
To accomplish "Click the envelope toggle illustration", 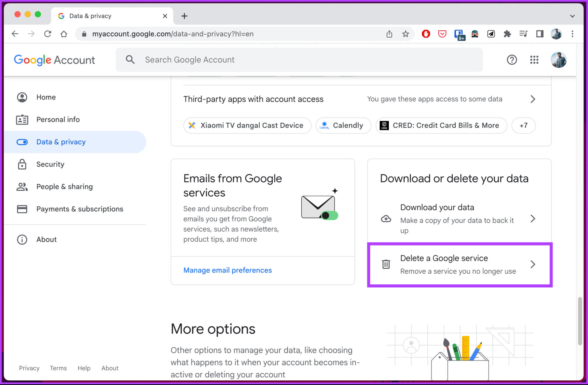I will [320, 204].
